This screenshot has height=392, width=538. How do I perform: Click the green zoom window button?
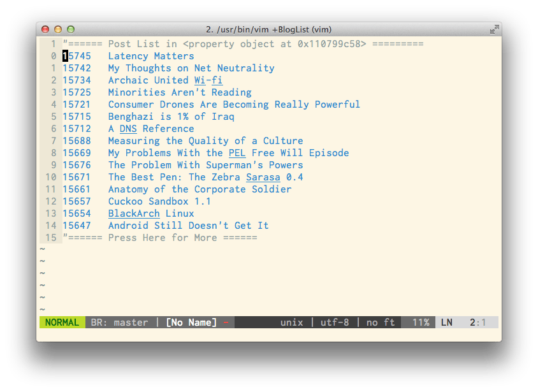click(71, 29)
